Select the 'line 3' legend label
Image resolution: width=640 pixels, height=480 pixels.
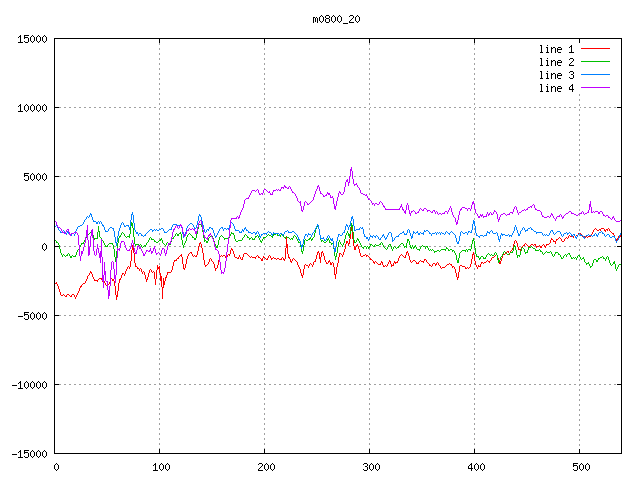coord(557,75)
